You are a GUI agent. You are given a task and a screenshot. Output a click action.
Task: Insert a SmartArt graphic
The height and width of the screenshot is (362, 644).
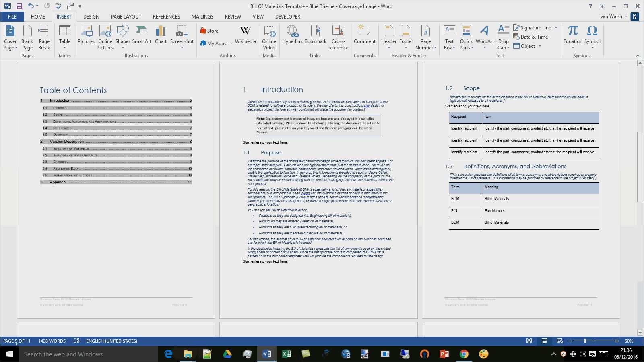142,35
